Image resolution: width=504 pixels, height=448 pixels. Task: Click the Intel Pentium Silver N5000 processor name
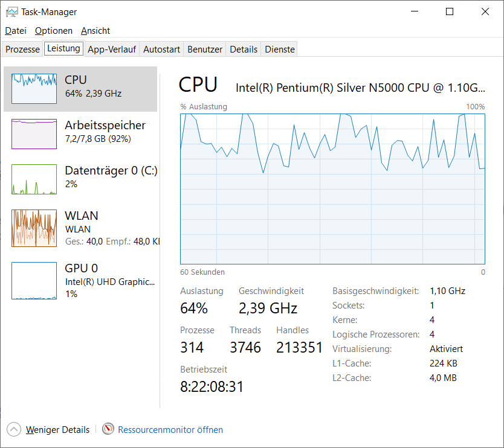[360, 88]
